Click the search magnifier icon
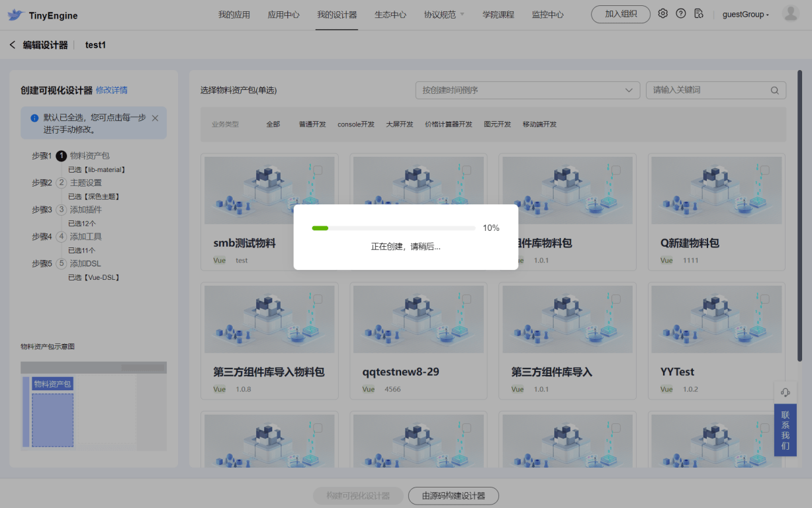This screenshot has width=812, height=508. coord(774,91)
